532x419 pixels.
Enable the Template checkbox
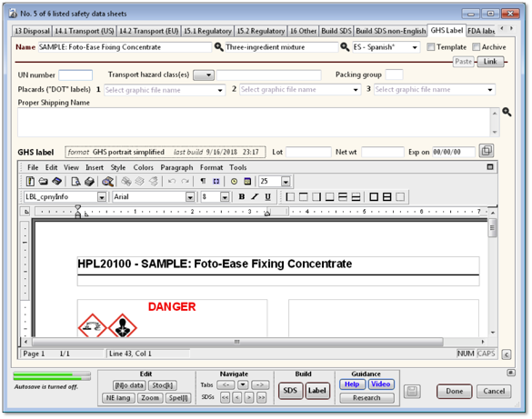click(430, 47)
